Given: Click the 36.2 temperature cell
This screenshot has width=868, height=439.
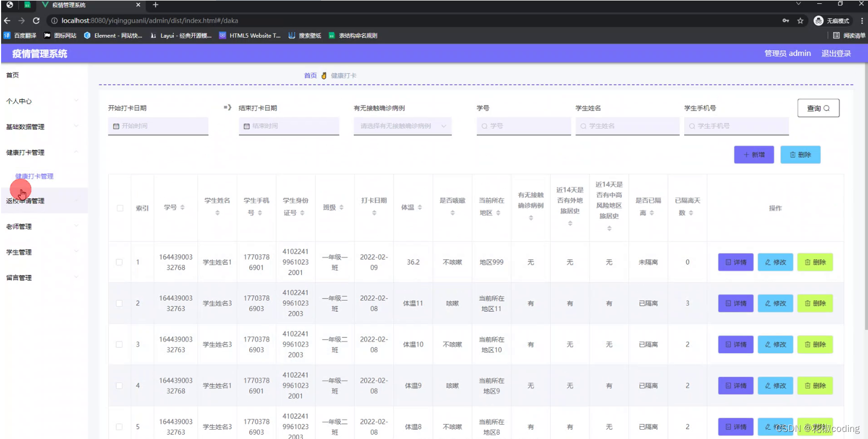Looking at the screenshot, I should [x=413, y=262].
